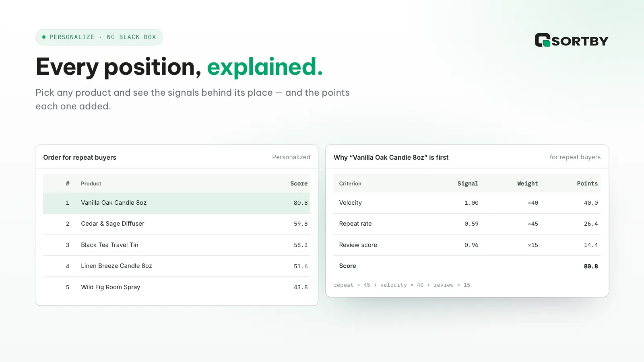Click the Repeat rate criterion label
Image resolution: width=644 pixels, height=362 pixels.
click(x=355, y=224)
